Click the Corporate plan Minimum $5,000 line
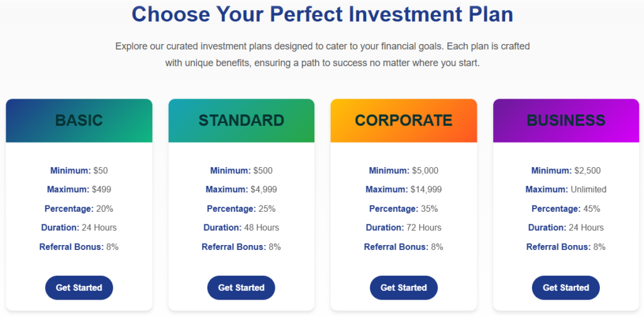The width and height of the screenshot is (644, 316). tap(404, 170)
